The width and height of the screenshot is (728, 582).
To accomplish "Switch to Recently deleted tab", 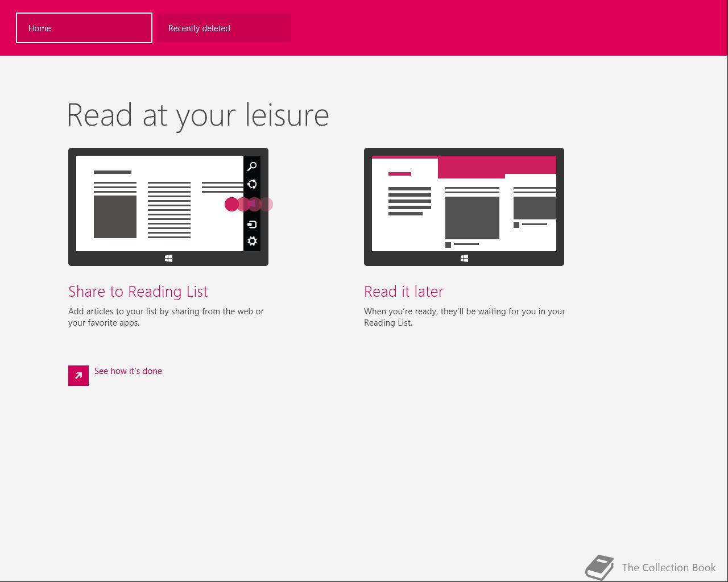I will [x=224, y=28].
